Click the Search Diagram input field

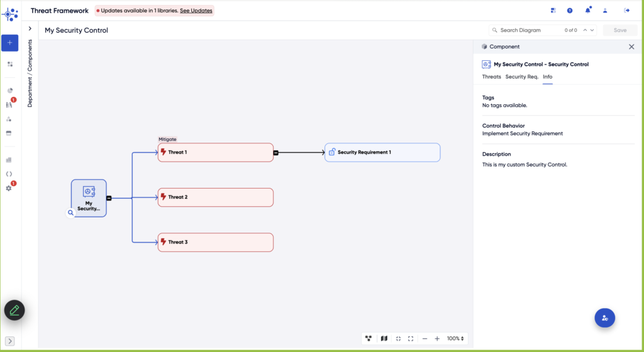coord(528,30)
